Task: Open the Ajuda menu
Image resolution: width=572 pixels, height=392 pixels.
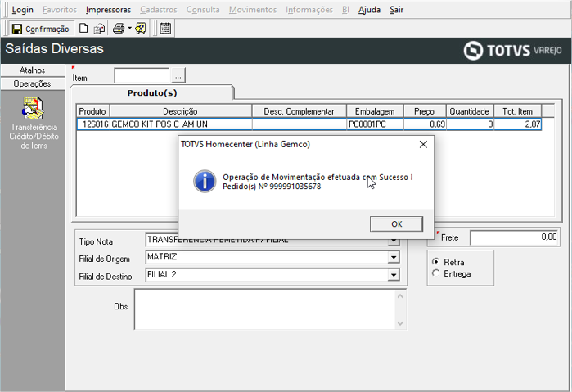Action: point(369,10)
